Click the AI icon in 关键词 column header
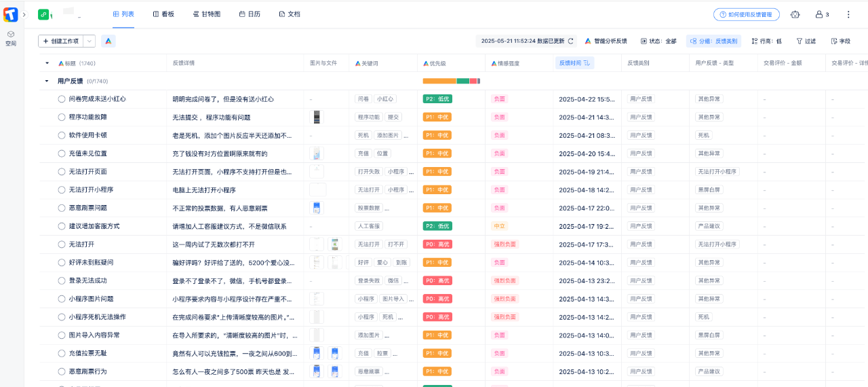Screen dimensions: 868x387 pos(358,63)
